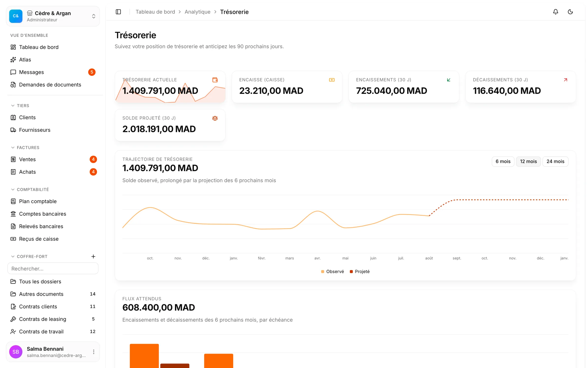Image resolution: width=588 pixels, height=368 pixels.
Task: Open Achats invoices
Action: tap(53, 172)
